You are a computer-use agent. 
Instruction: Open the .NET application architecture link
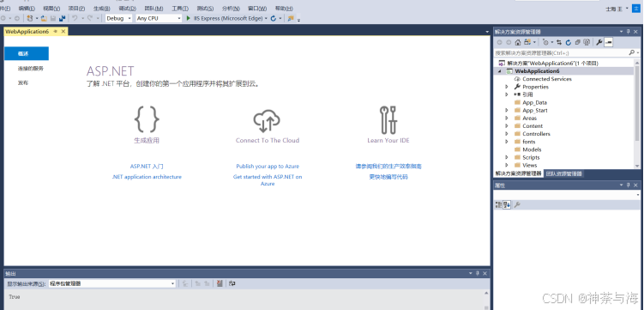147,177
